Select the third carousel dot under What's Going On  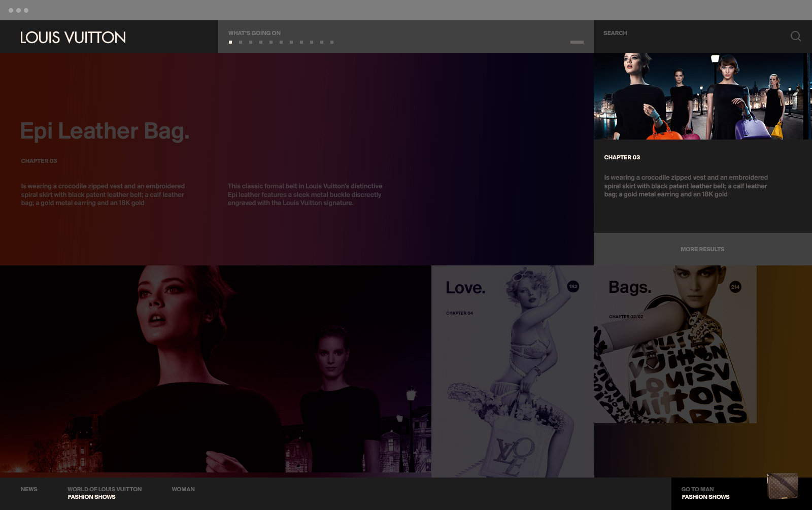pos(251,42)
